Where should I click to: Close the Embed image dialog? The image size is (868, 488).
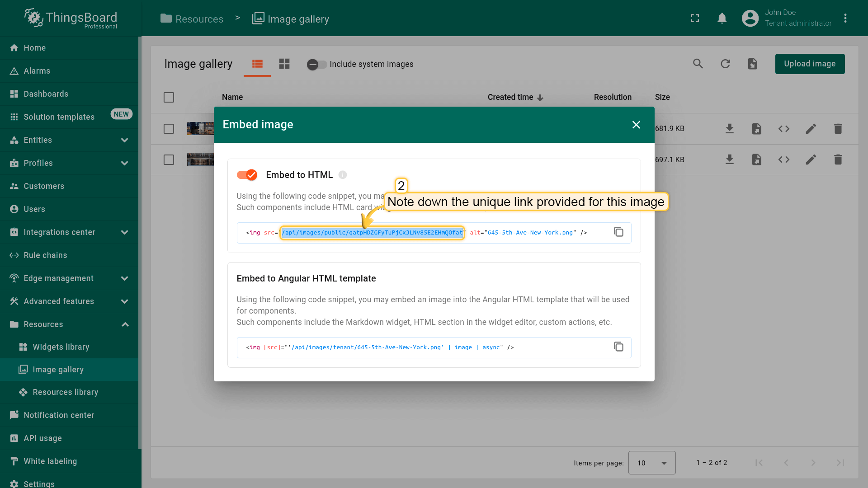point(636,125)
